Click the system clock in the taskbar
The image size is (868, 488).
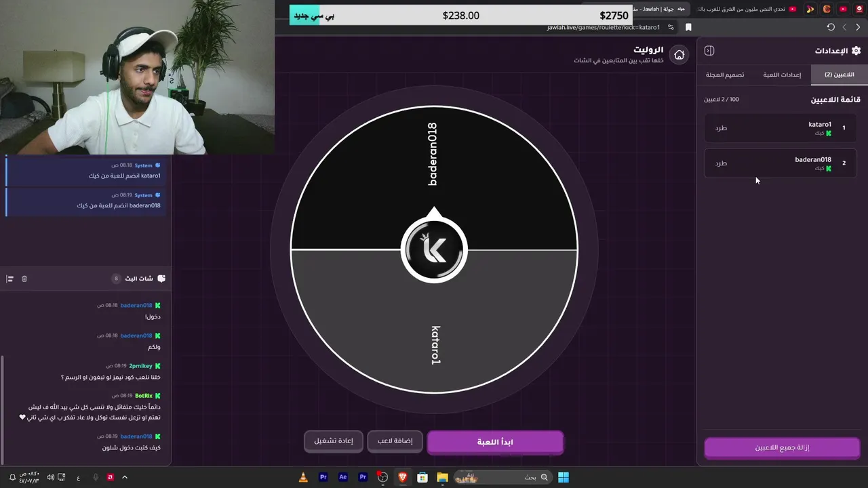[29, 477]
